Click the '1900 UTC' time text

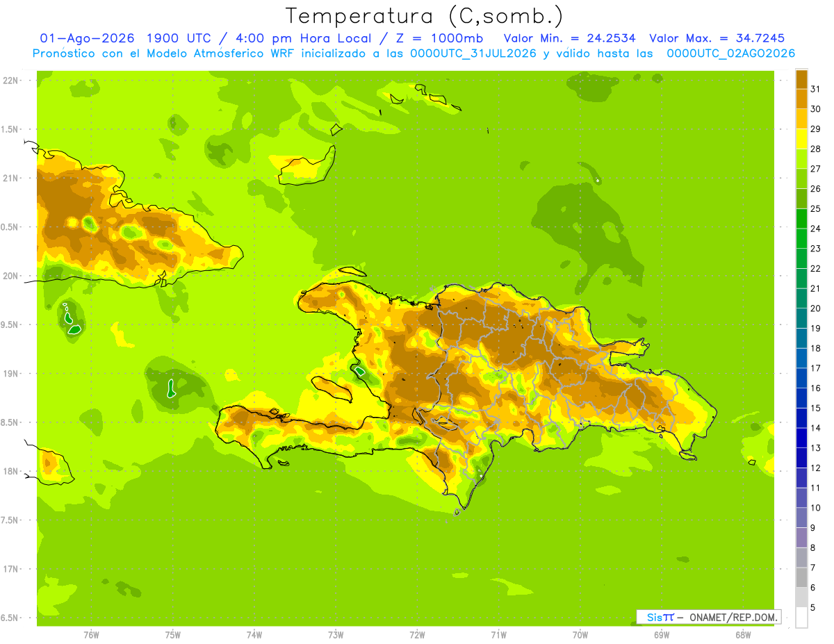180,38
